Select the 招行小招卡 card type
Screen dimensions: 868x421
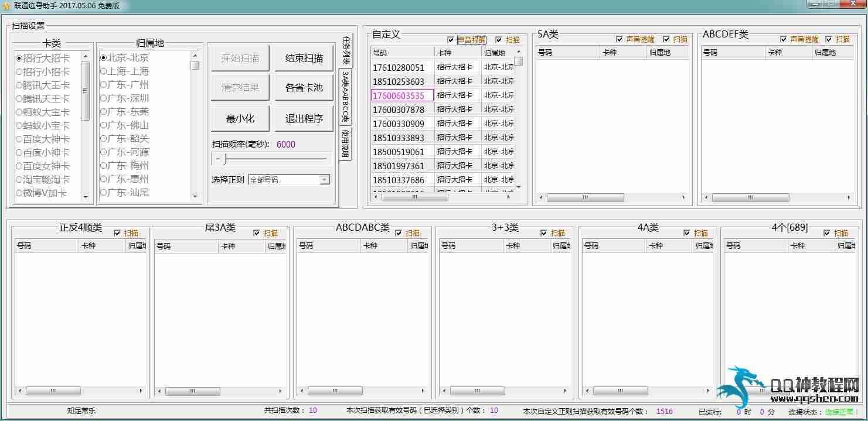pyautogui.click(x=43, y=71)
